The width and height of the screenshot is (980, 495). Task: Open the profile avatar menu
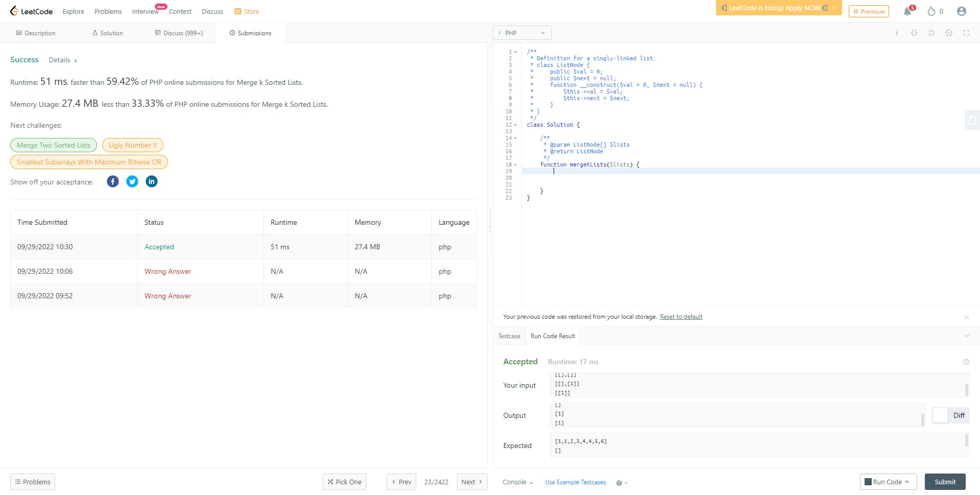click(962, 11)
